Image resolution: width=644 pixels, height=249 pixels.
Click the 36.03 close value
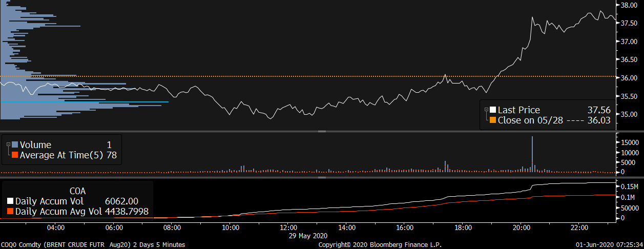pos(599,120)
